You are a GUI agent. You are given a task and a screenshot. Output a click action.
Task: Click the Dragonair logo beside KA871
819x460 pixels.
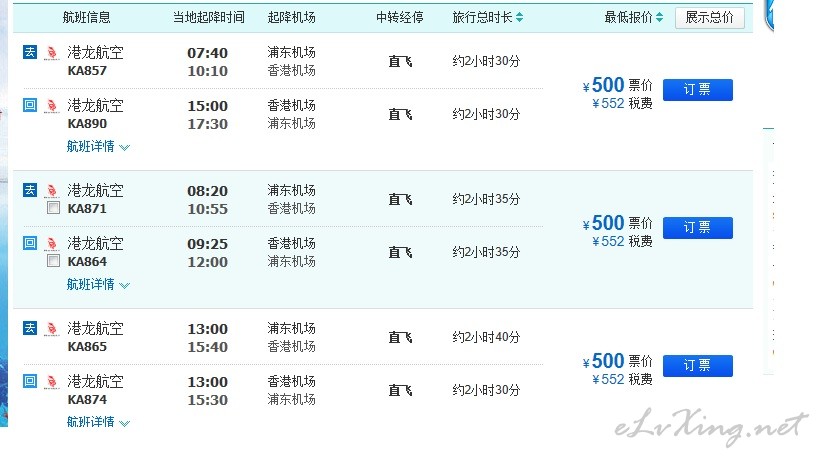point(52,191)
